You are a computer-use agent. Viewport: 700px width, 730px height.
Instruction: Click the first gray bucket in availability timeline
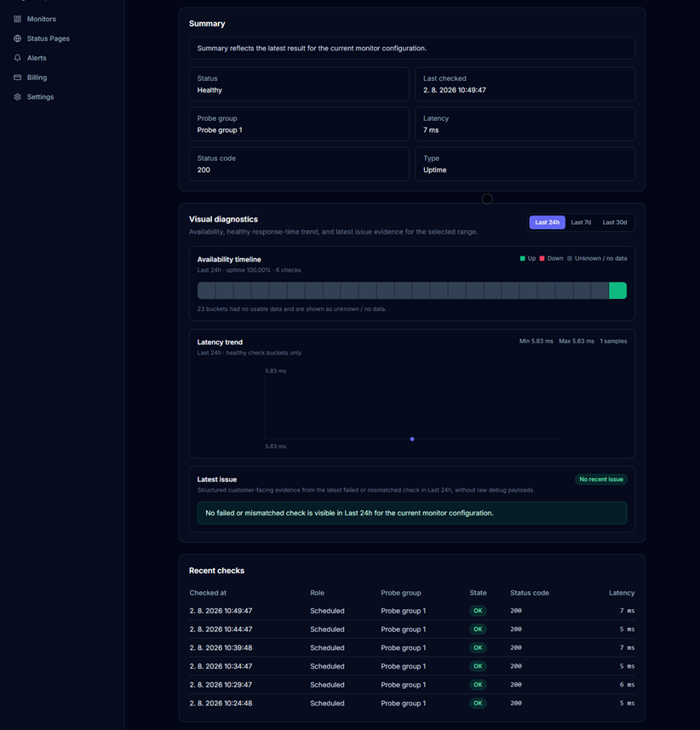pyautogui.click(x=206, y=290)
